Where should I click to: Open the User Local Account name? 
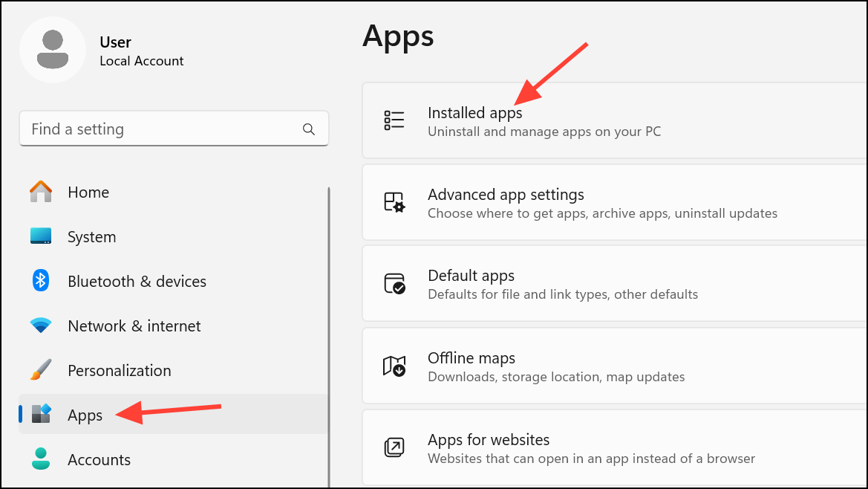(x=141, y=51)
